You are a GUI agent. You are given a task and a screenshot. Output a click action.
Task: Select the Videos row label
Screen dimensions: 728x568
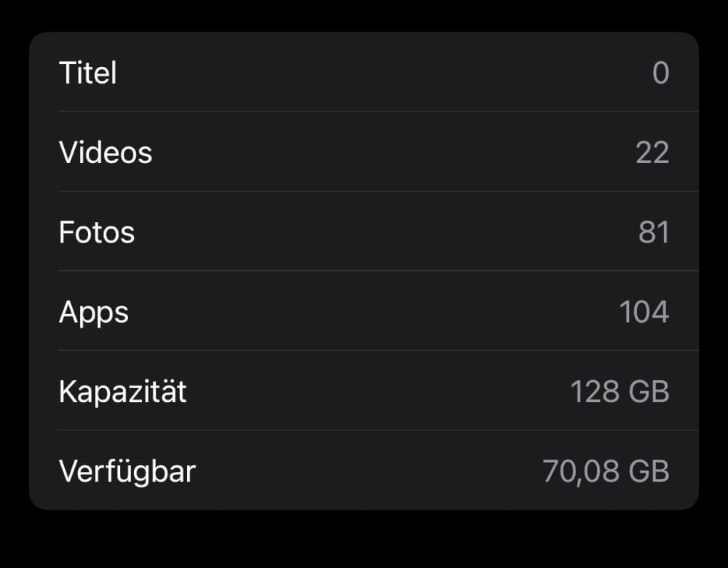106,152
